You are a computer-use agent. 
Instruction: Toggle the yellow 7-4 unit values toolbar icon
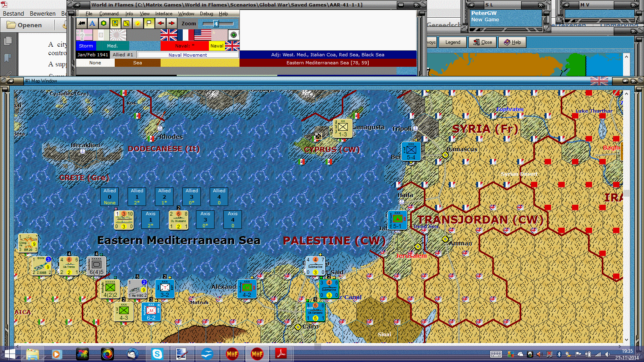pos(126,23)
